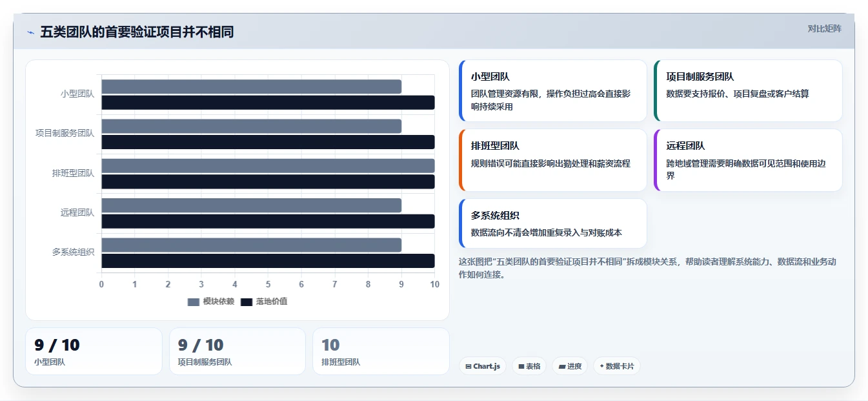Click the 进度 chip icon

click(x=562, y=366)
